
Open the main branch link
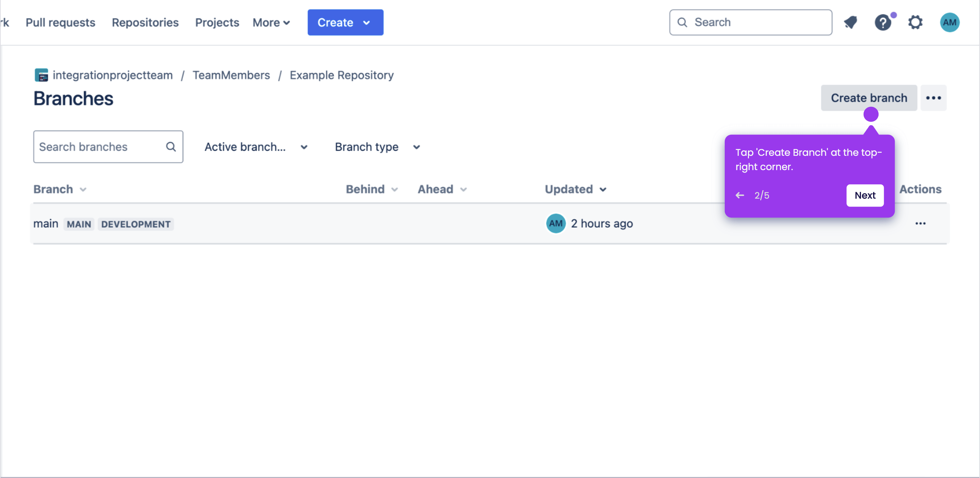[x=46, y=224]
